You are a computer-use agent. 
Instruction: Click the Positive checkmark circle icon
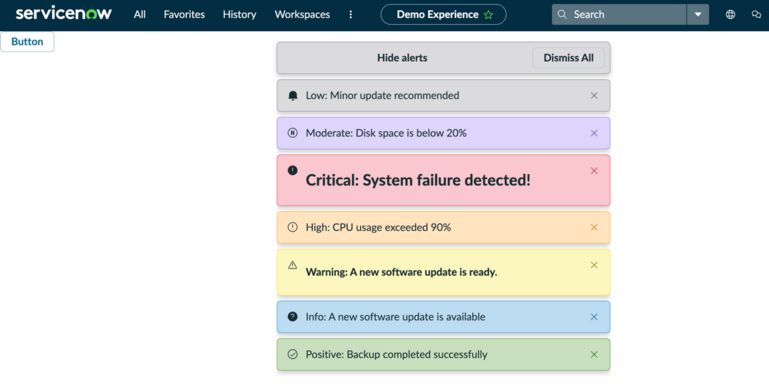click(x=293, y=354)
